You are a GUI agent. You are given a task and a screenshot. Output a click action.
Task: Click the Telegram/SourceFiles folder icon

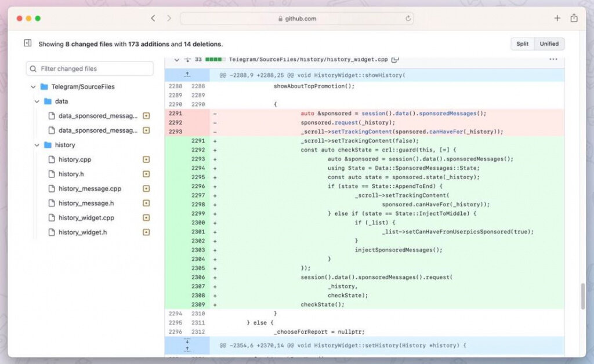[x=44, y=86]
